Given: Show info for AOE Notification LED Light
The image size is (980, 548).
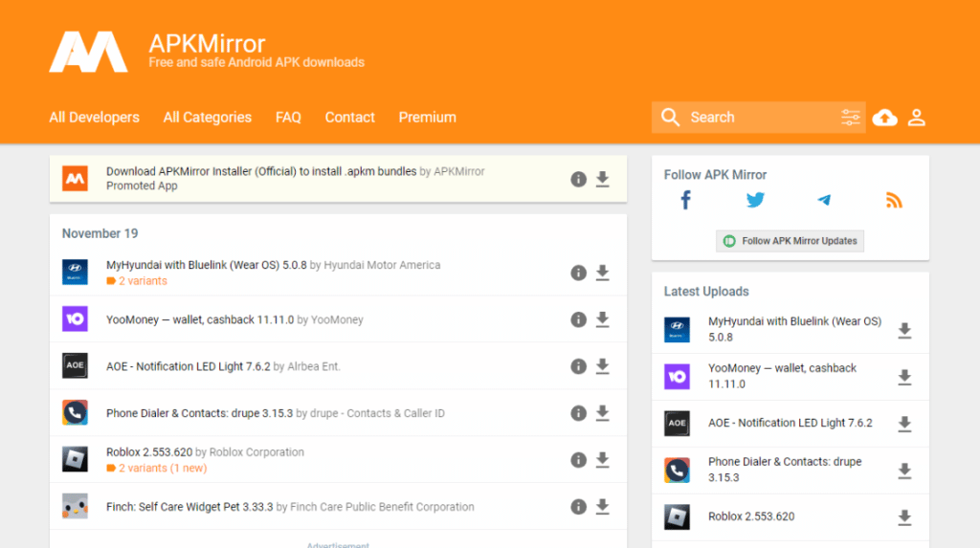Looking at the screenshot, I should click(x=578, y=366).
